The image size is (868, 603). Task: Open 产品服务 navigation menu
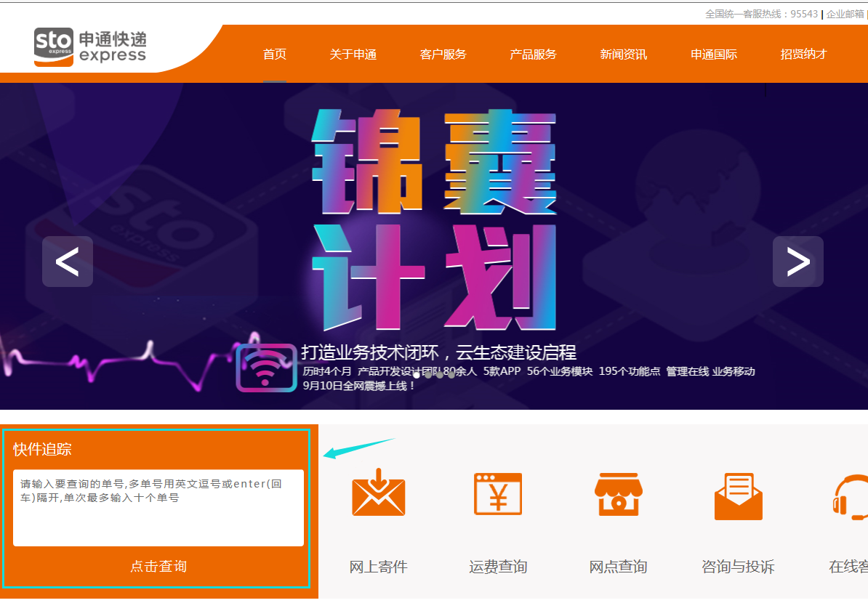[533, 54]
